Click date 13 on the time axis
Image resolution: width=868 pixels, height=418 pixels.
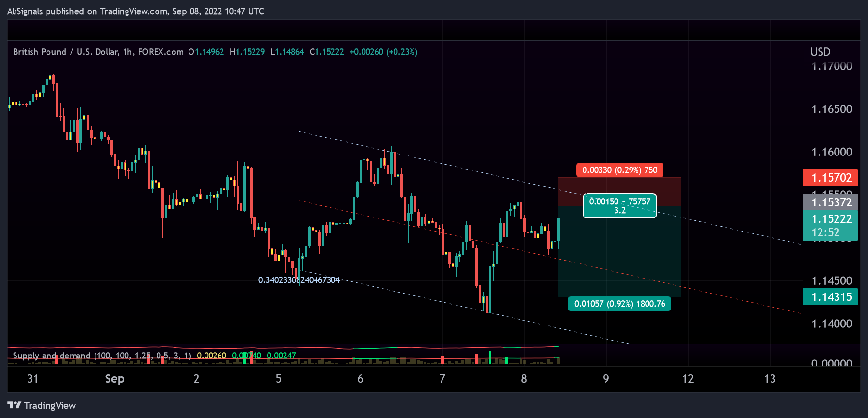pos(770,379)
